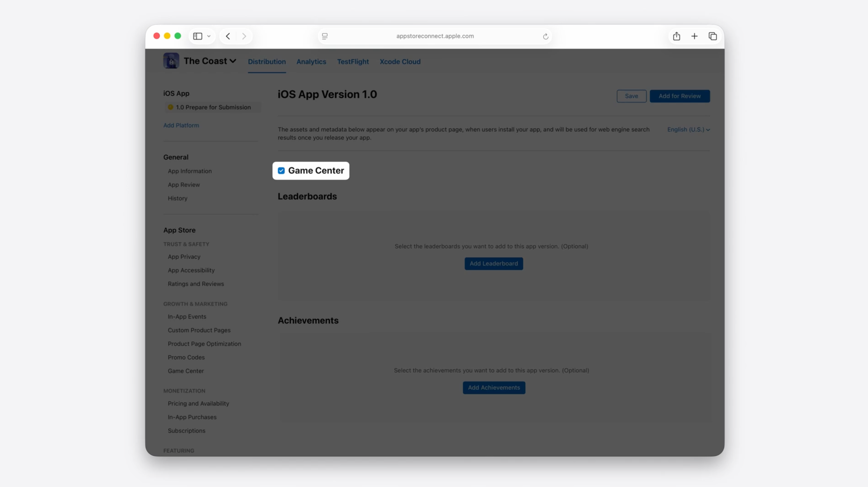Select 1.0 Prepare for Submission item
Screen dimensions: 868x487
[213, 107]
